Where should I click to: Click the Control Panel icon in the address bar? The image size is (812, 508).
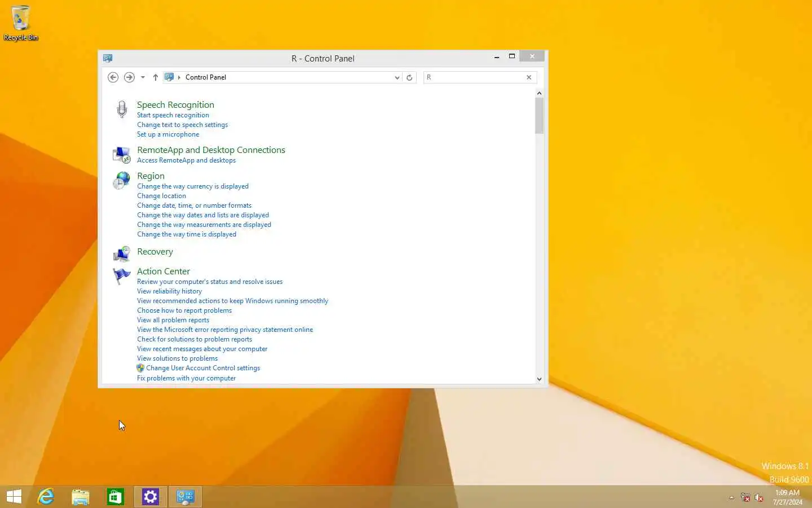tap(169, 77)
